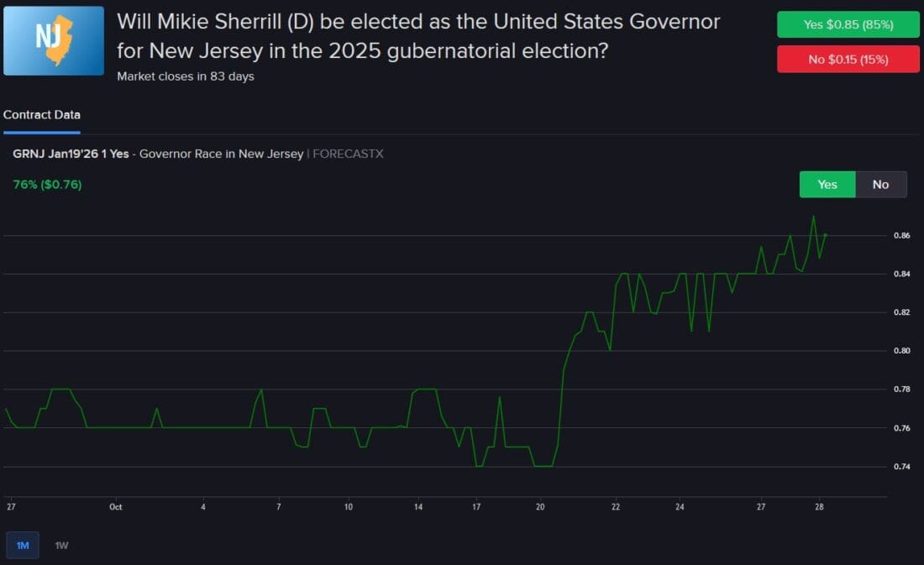Enable the 1M chart timeframe
924x565 pixels.
pyautogui.click(x=23, y=545)
